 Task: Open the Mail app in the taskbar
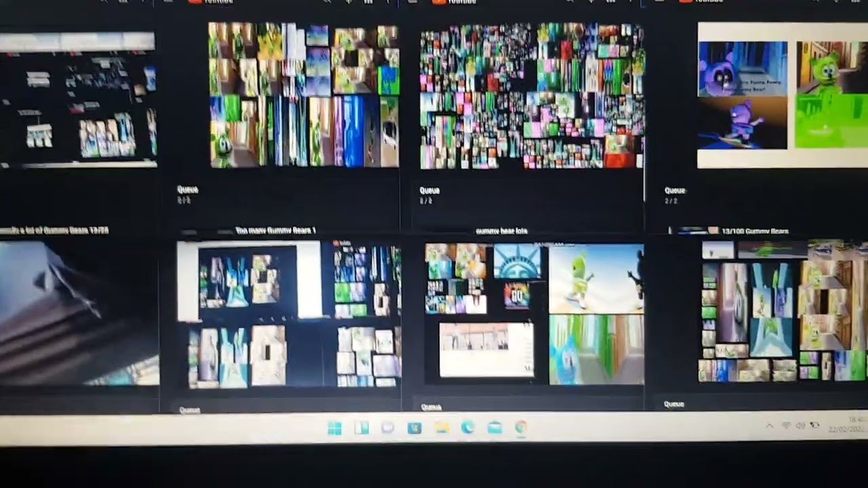pos(494,428)
